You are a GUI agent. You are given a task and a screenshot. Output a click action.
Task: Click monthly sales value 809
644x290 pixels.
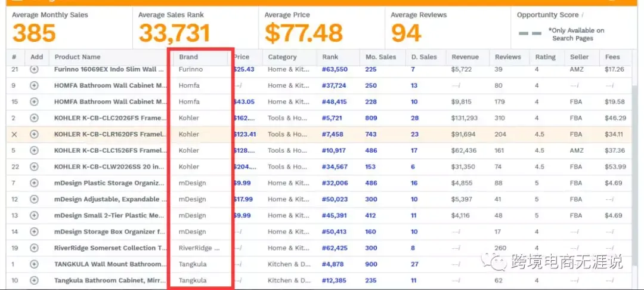coord(371,118)
